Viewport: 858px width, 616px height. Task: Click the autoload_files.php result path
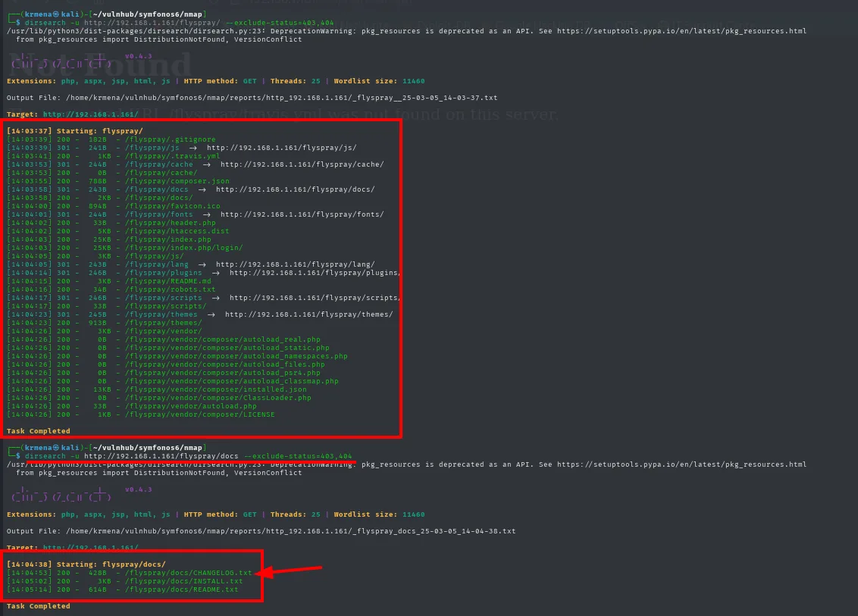pos(225,364)
